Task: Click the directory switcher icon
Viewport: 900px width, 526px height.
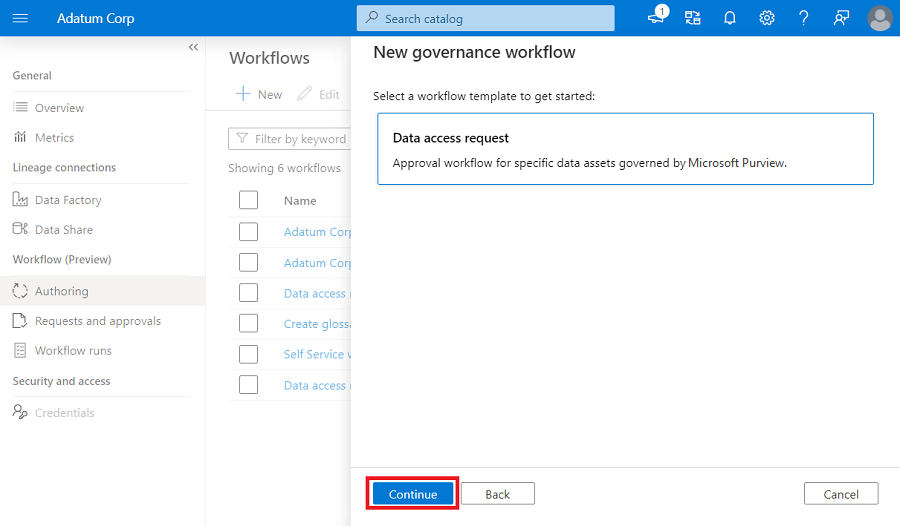Action: tap(693, 18)
